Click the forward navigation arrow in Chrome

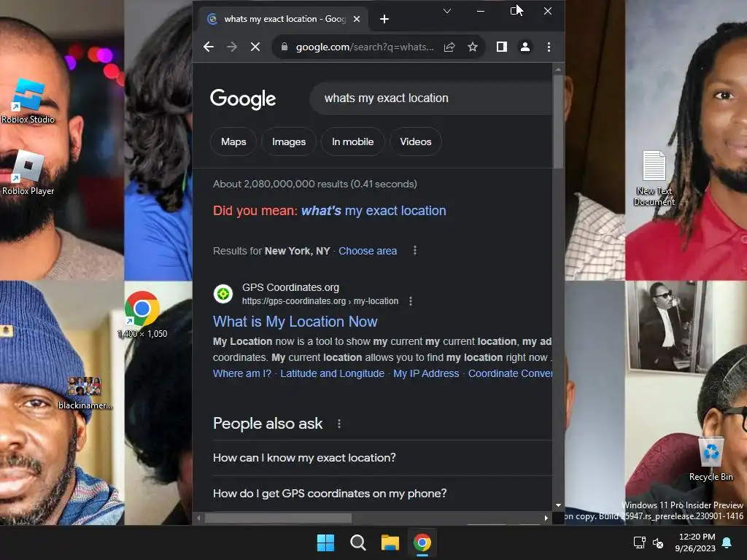pyautogui.click(x=231, y=47)
